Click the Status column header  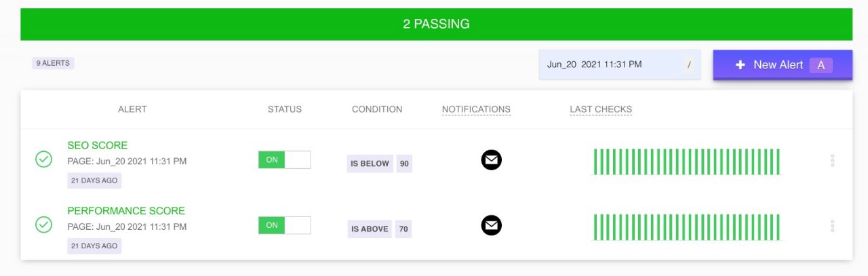click(285, 109)
